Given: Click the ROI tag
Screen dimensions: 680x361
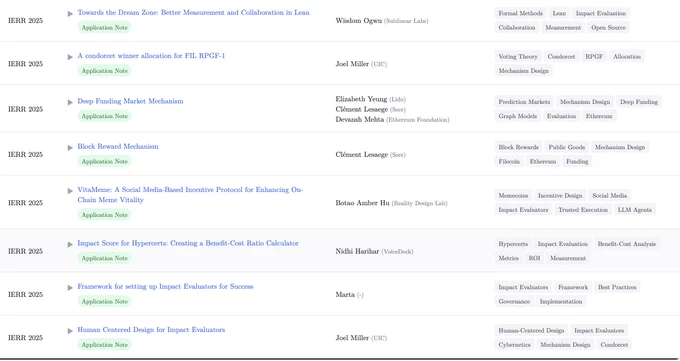Looking at the screenshot, I should point(534,258).
